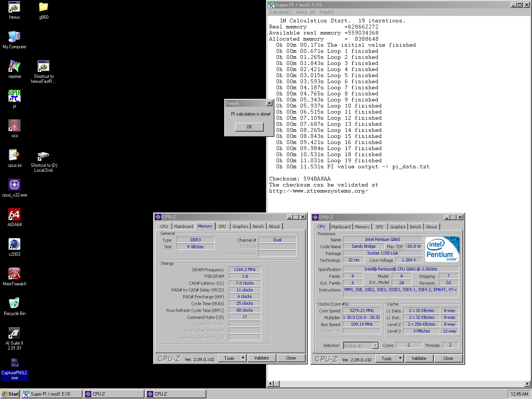Click the Processor CPU-Z window title icon

(x=315, y=217)
